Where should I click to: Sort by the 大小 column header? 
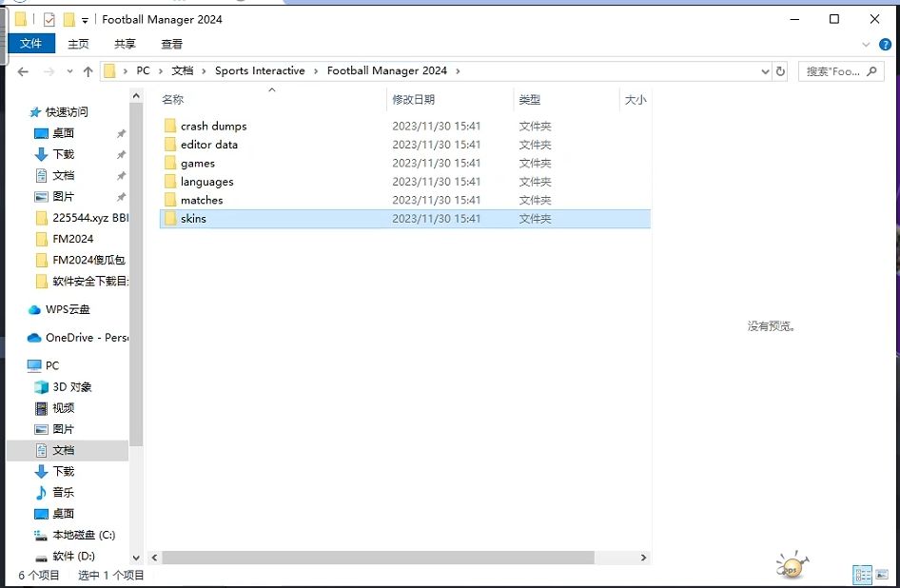click(636, 99)
